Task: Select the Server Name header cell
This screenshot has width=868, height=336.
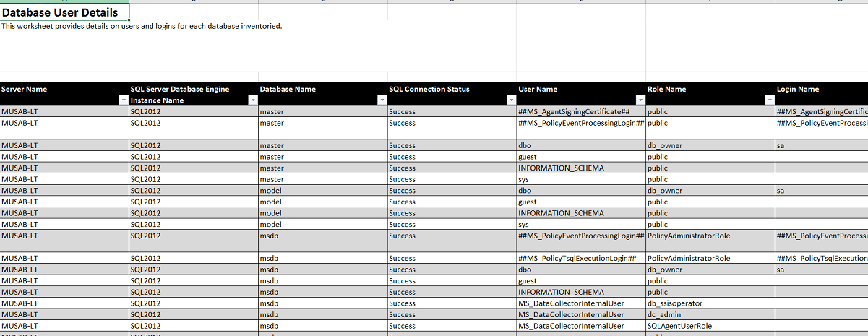Action: (64, 94)
